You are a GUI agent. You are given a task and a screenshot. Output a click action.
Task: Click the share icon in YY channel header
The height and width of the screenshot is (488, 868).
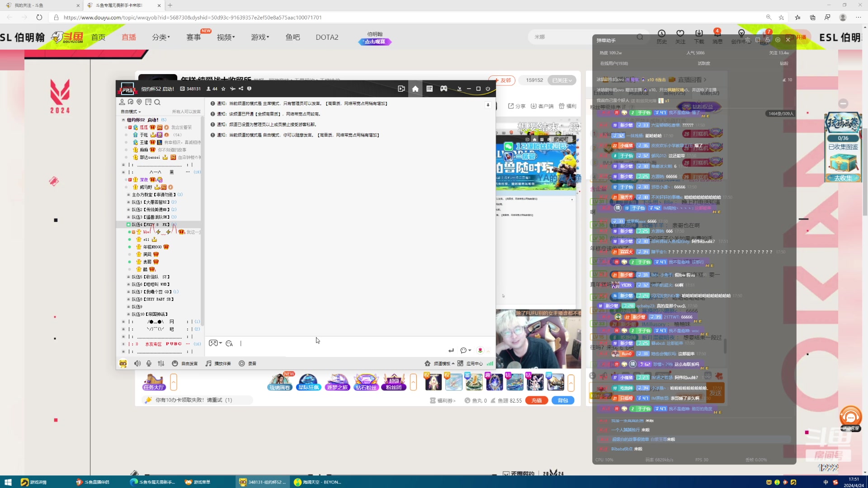pyautogui.click(x=241, y=89)
